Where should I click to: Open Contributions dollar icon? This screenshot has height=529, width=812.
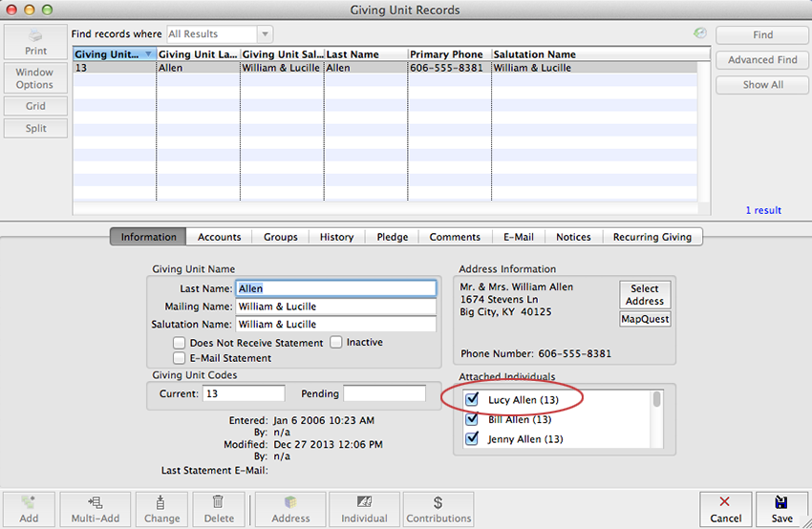click(438, 508)
